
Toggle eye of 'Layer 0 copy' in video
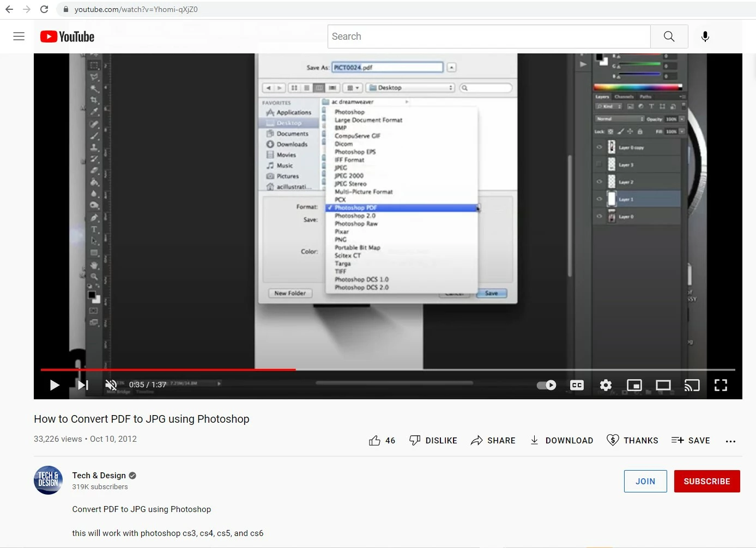(x=600, y=148)
